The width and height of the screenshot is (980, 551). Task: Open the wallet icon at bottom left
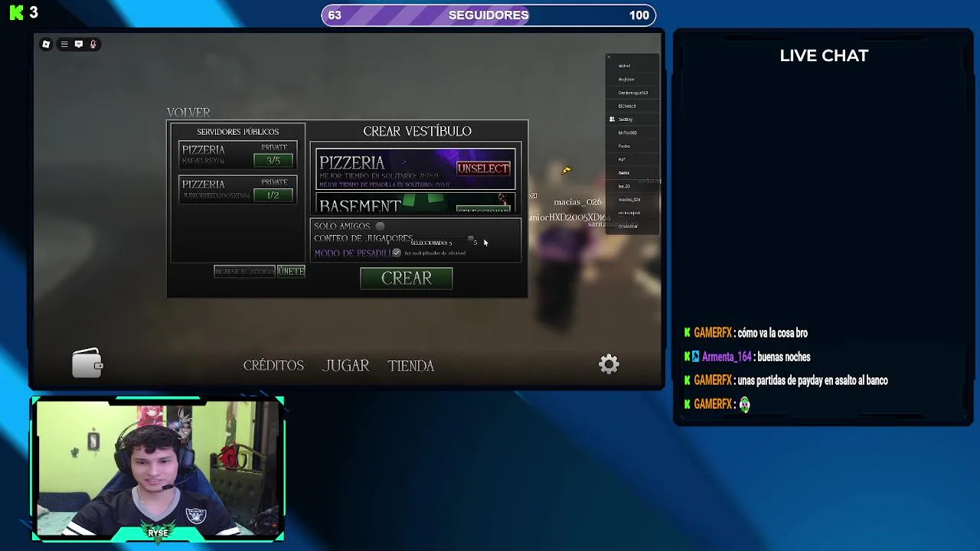87,363
